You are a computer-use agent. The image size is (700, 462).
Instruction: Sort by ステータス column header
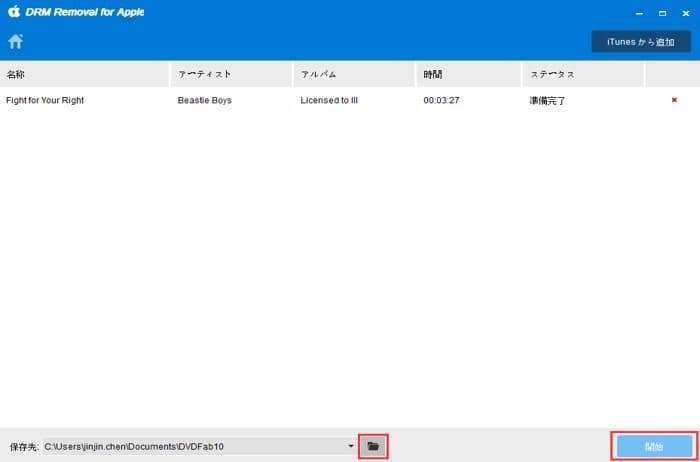coord(583,75)
